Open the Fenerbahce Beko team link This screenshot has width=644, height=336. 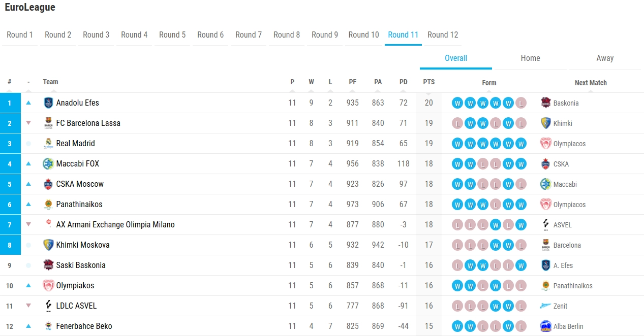click(x=84, y=326)
